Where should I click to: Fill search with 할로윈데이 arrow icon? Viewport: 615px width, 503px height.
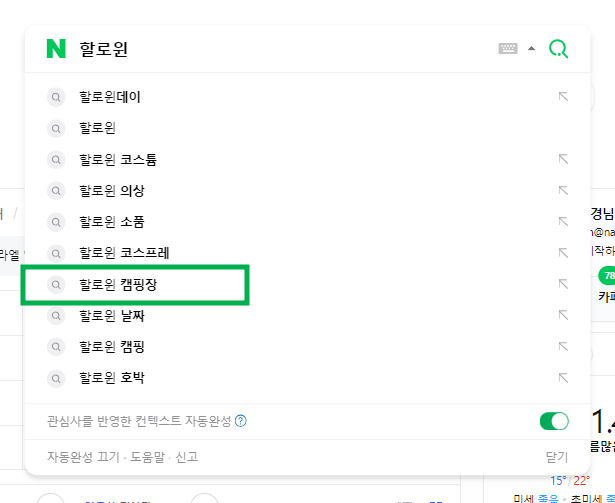(x=563, y=97)
